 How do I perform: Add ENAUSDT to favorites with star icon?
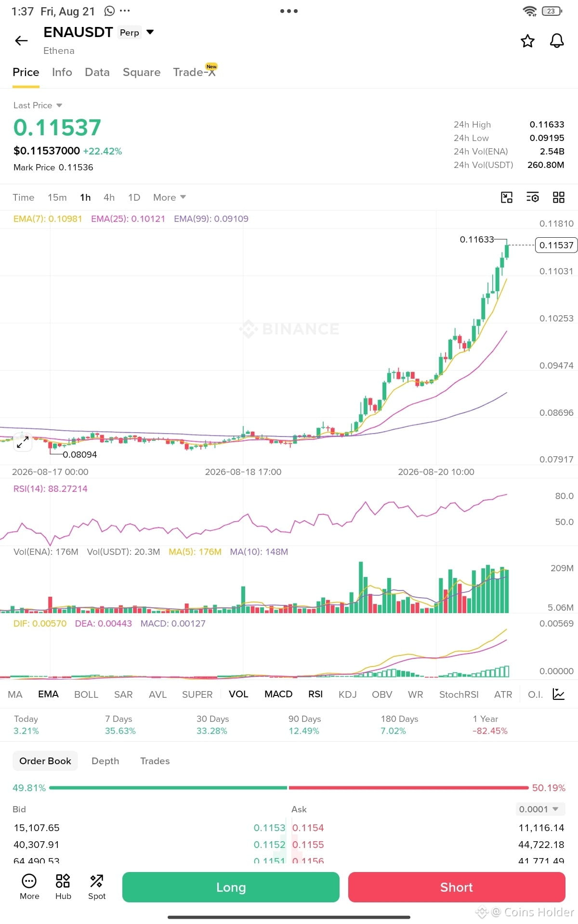pos(527,41)
